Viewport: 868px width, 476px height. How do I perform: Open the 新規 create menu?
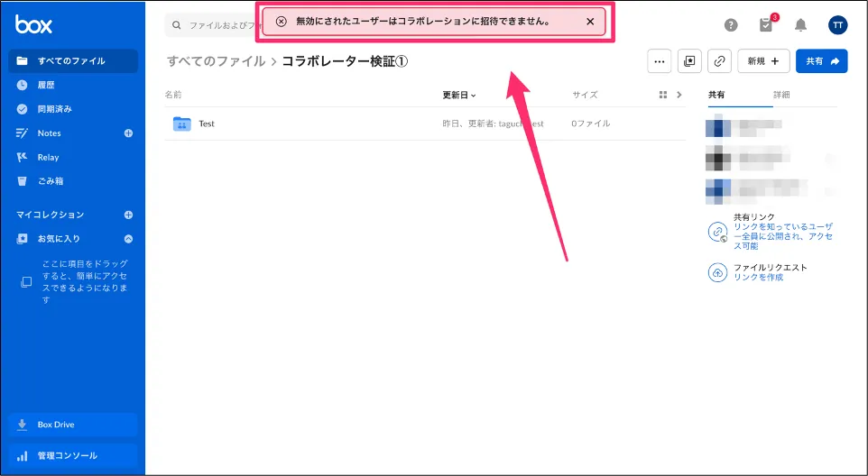point(763,61)
